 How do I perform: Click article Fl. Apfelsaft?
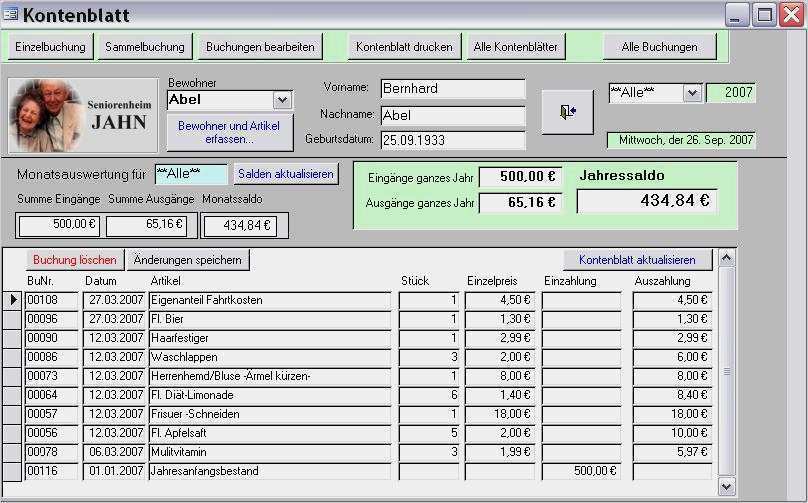click(x=270, y=433)
